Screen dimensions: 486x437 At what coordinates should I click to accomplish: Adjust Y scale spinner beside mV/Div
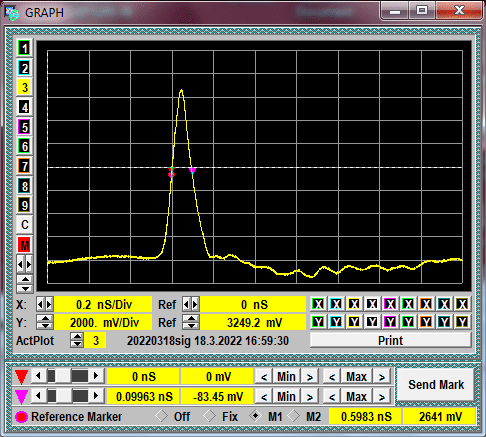click(45, 322)
